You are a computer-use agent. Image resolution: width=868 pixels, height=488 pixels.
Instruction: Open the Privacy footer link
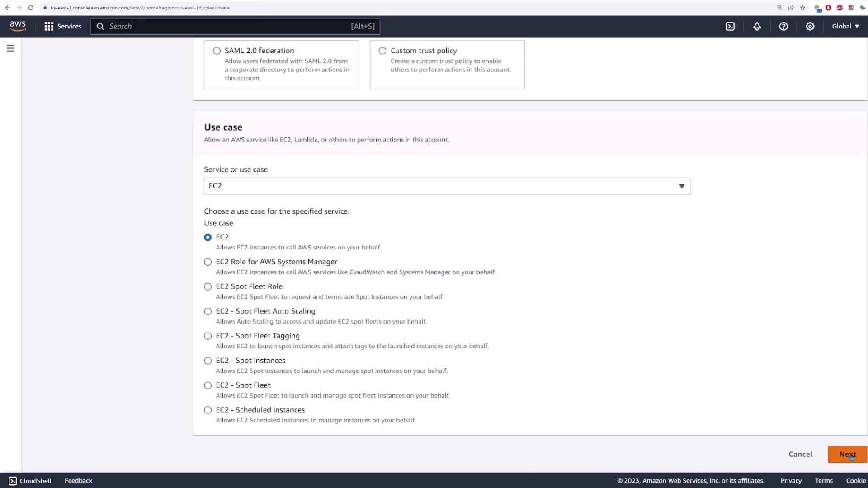click(x=791, y=481)
